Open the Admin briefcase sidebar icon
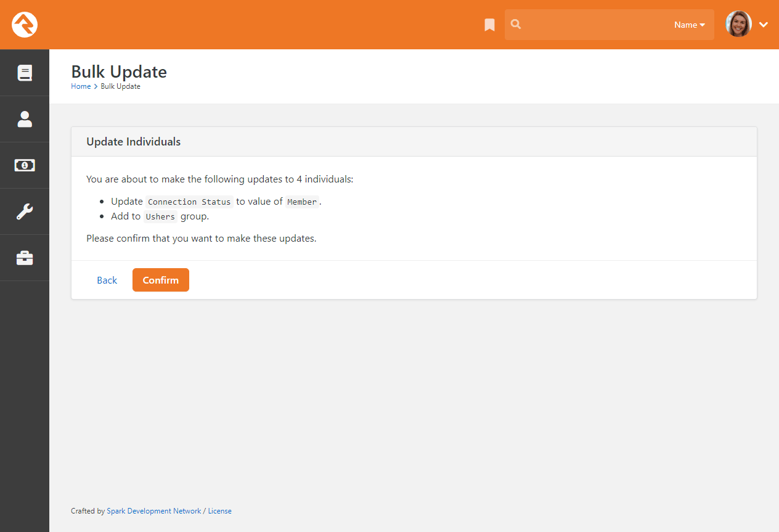Image resolution: width=779 pixels, height=532 pixels. [x=25, y=258]
